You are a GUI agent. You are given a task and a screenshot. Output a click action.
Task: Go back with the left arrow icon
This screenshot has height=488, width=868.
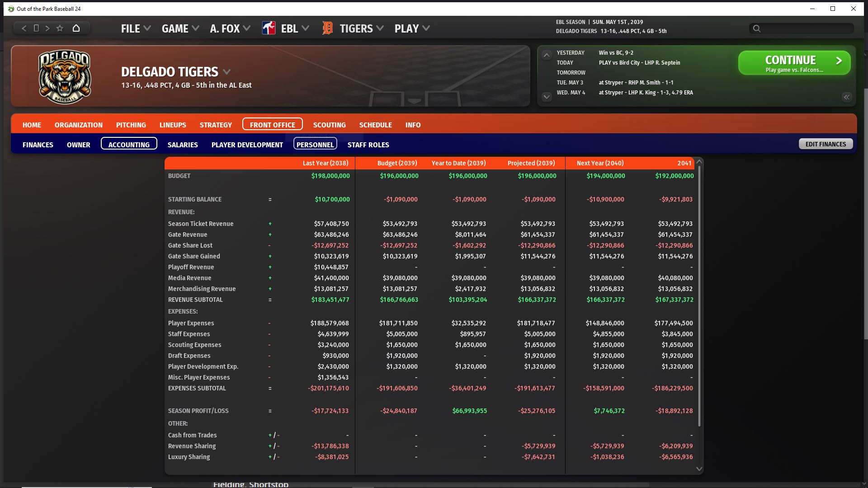coord(24,28)
